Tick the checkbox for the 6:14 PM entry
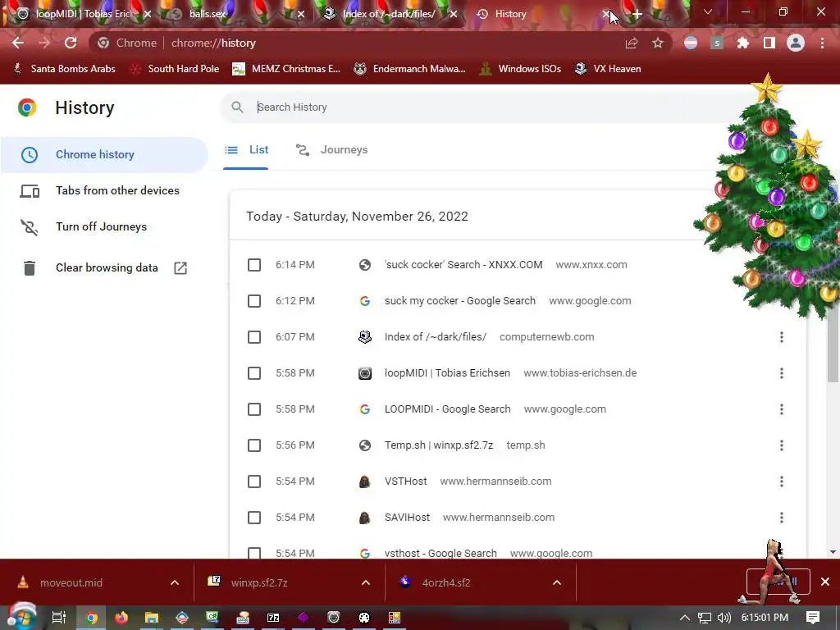 tap(254, 265)
